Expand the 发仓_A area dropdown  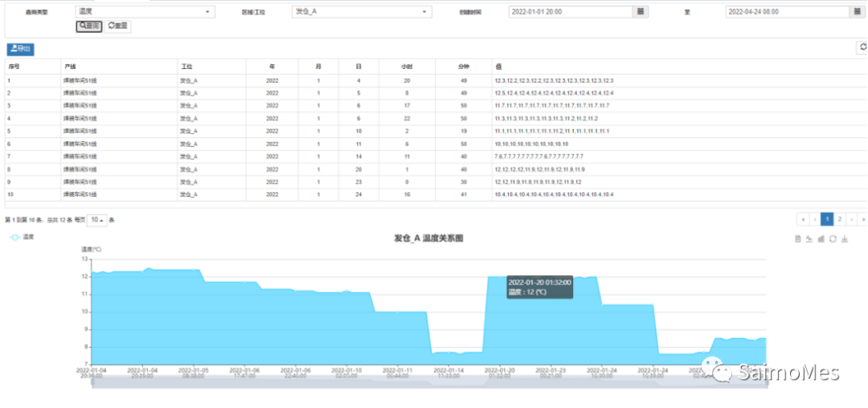click(362, 12)
